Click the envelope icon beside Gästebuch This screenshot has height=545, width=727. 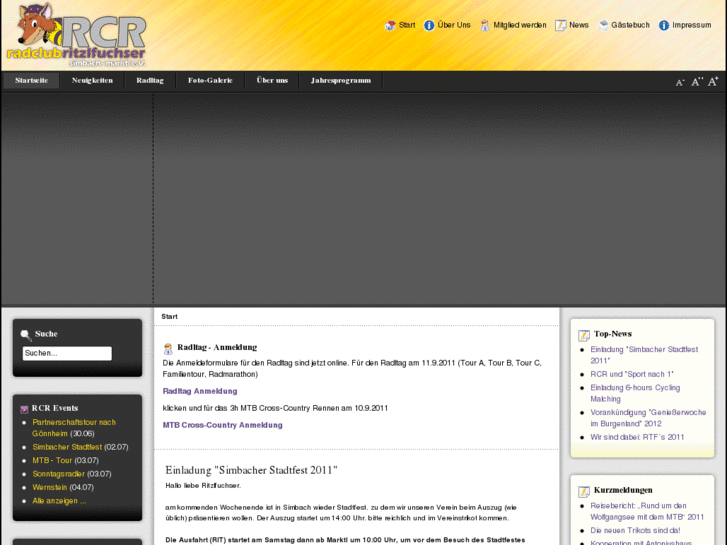click(603, 26)
